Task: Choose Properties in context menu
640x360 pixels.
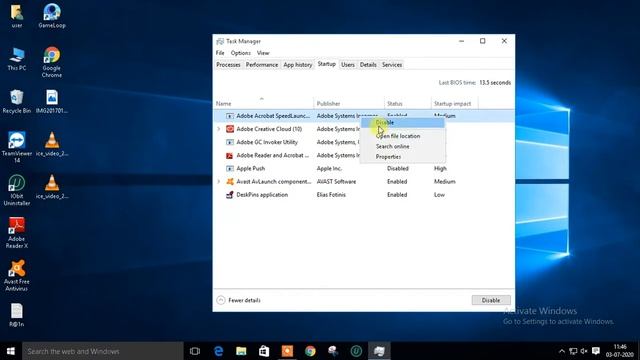Action: tap(402, 157)
